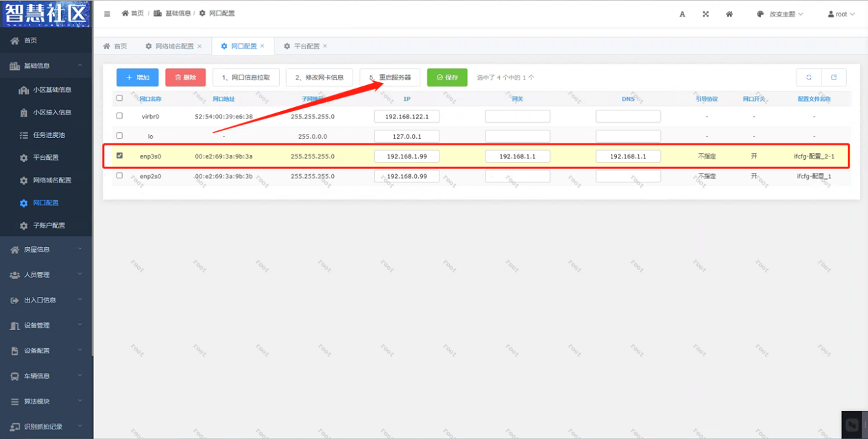Click the font size 'A' icon
Image resolution: width=868 pixels, height=439 pixels.
682,14
